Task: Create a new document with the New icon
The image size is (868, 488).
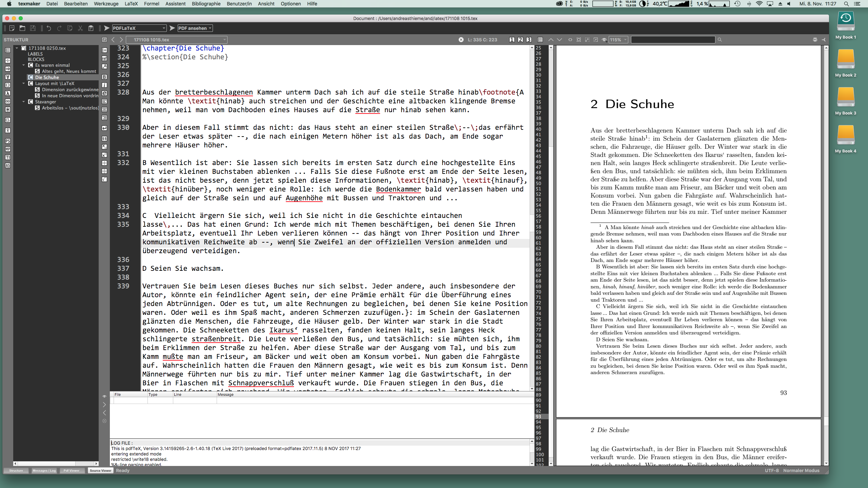Action: coord(12,28)
